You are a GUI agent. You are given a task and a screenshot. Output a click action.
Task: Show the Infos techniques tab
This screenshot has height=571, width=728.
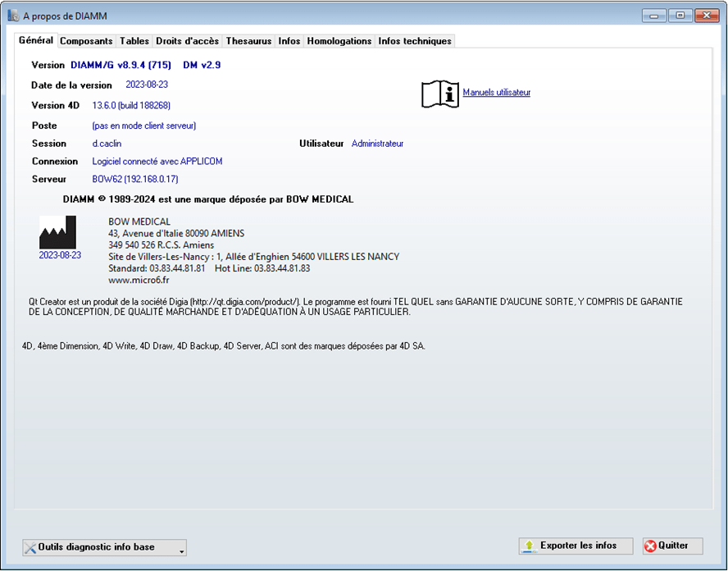click(415, 41)
